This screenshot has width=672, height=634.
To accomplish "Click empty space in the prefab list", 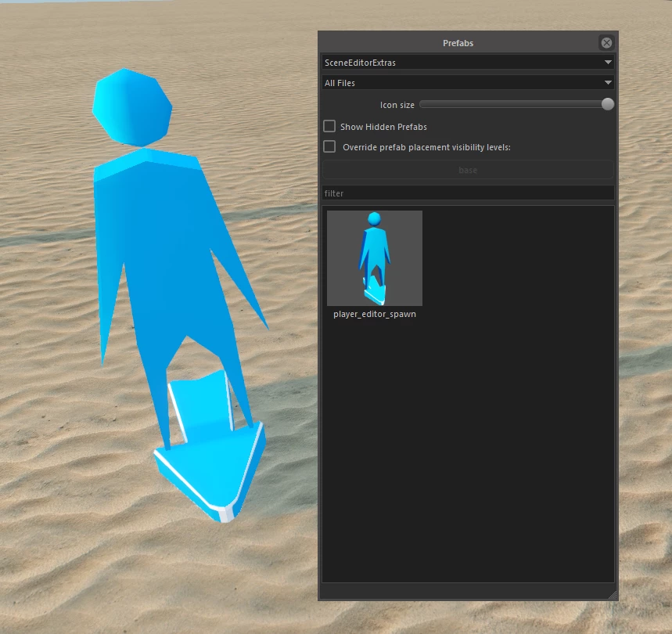I will tap(501, 438).
